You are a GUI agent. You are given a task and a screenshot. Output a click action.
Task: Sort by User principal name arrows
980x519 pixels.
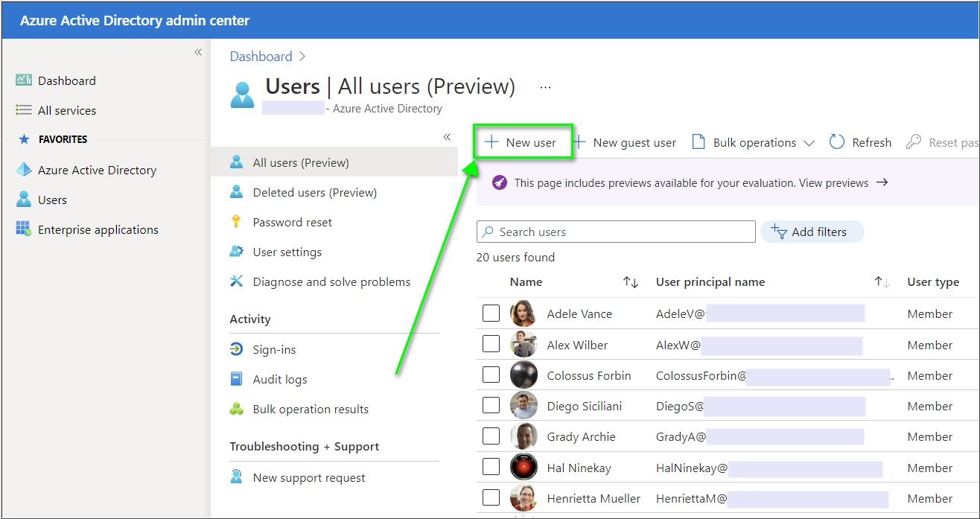[x=882, y=282]
